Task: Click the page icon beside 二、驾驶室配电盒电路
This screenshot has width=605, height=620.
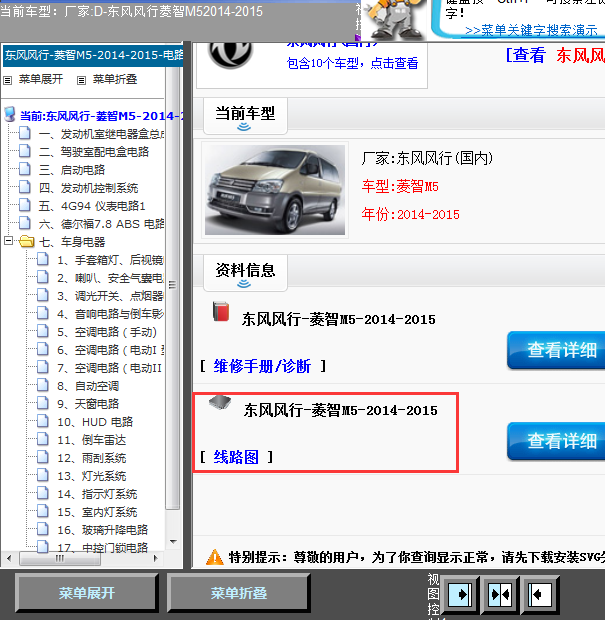Action: click(25, 151)
